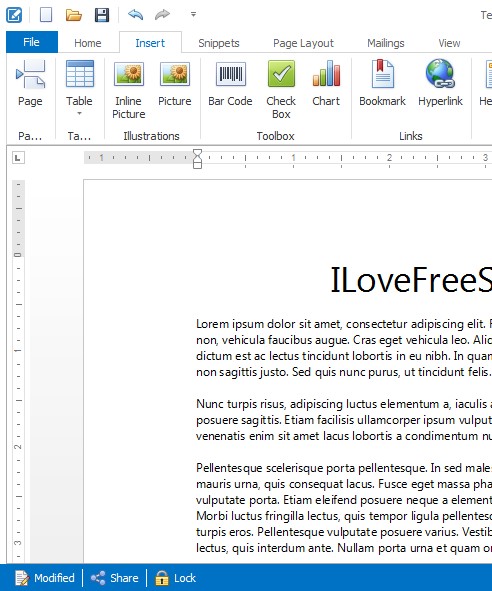The width and height of the screenshot is (492, 591).
Task: Click Share in the status bar
Action: click(x=115, y=578)
